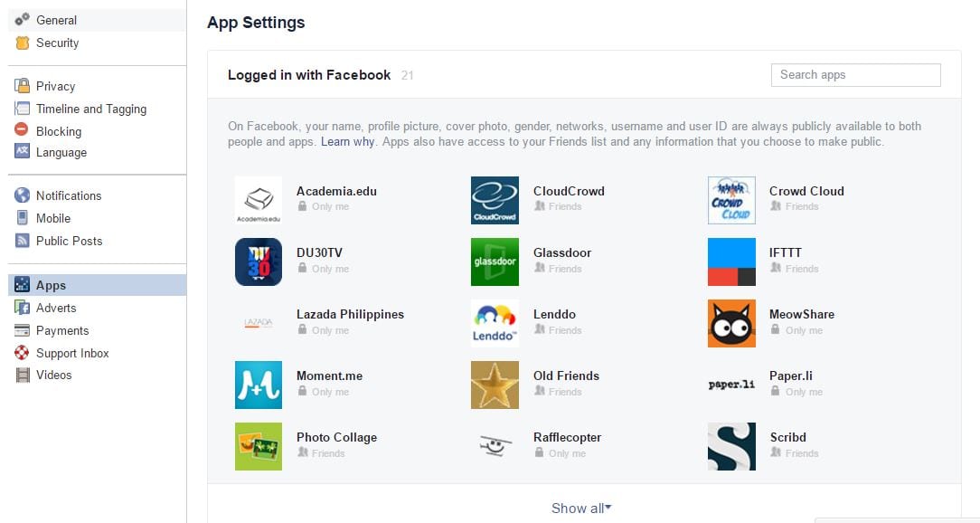980x523 pixels.
Task: Focus the Search apps field
Action: point(855,75)
